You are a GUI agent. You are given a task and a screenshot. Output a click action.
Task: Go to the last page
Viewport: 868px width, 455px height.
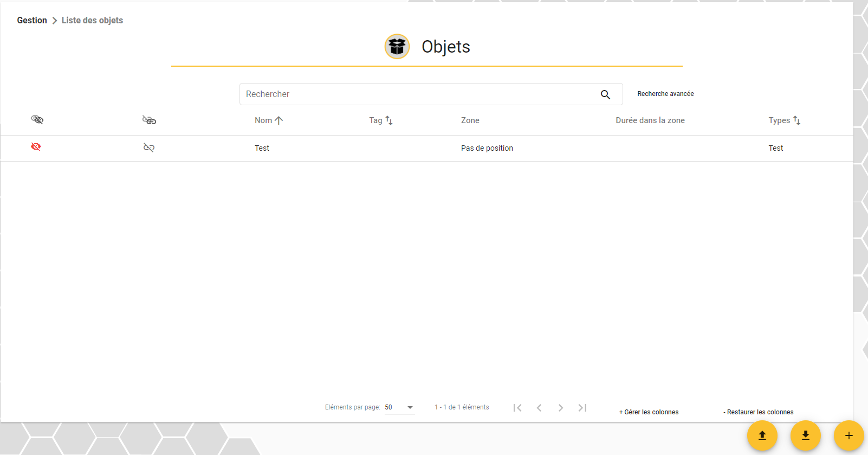click(582, 408)
